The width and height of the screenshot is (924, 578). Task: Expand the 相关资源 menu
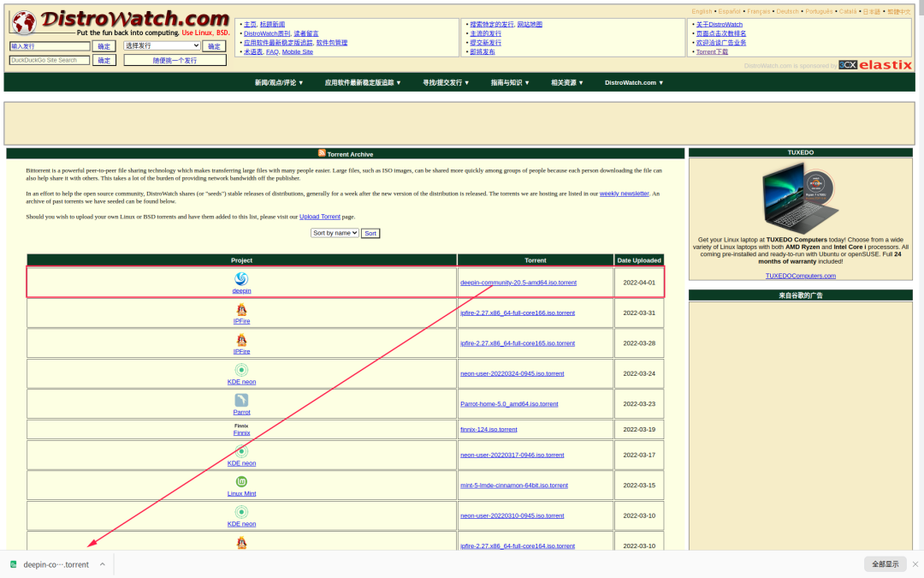pyautogui.click(x=567, y=82)
